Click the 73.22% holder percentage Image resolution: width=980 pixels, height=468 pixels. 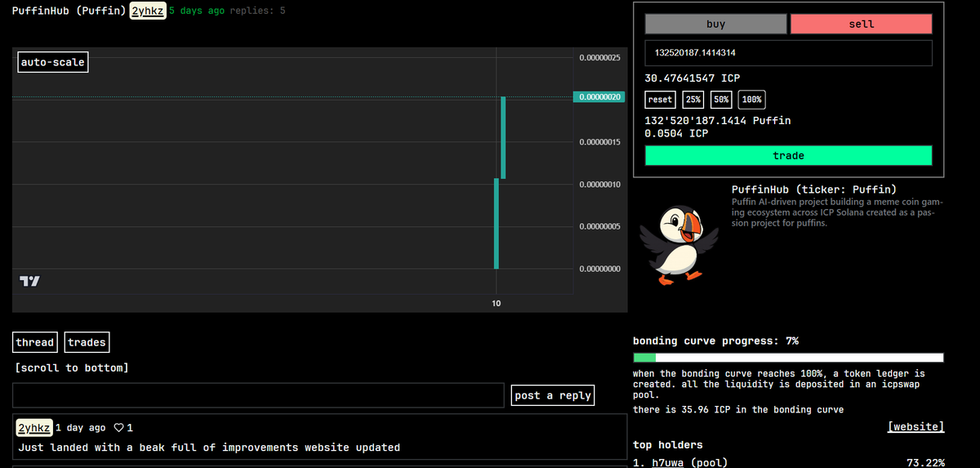tap(925, 463)
